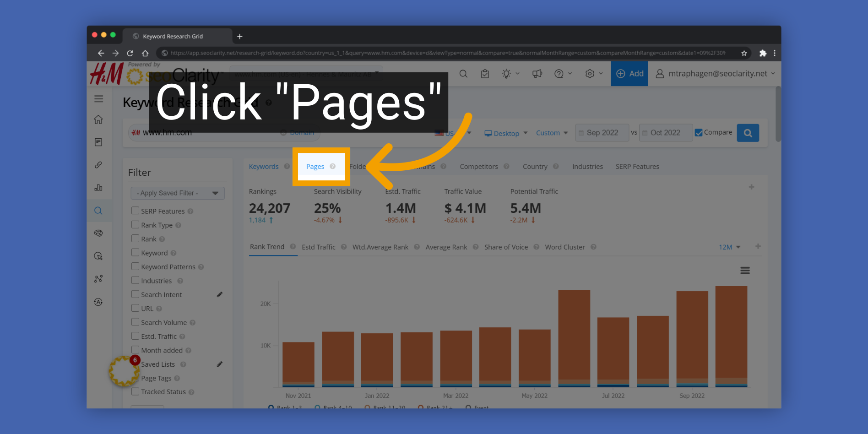Check the SERP Features filter checkbox
Image resolution: width=868 pixels, height=434 pixels.
pos(135,211)
